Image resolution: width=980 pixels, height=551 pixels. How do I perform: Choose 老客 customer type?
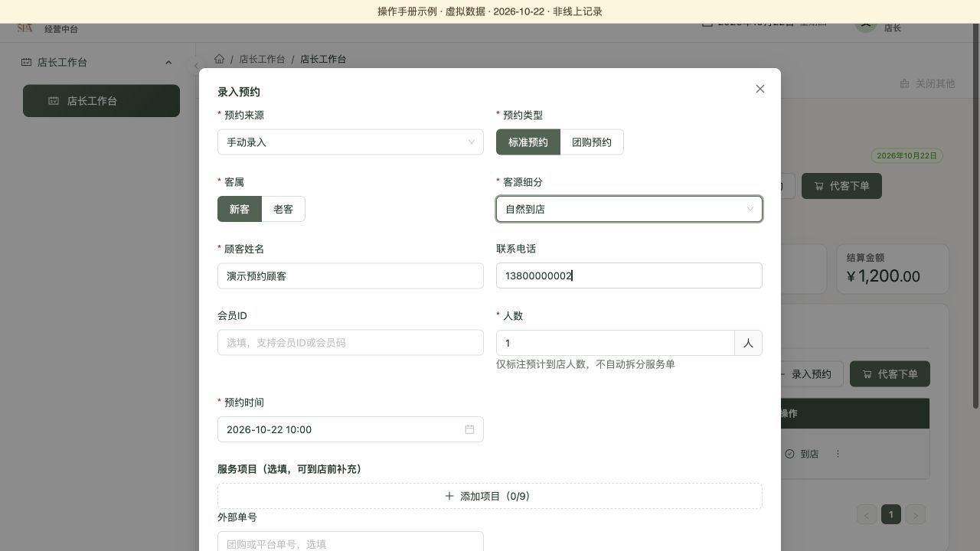[x=283, y=209]
